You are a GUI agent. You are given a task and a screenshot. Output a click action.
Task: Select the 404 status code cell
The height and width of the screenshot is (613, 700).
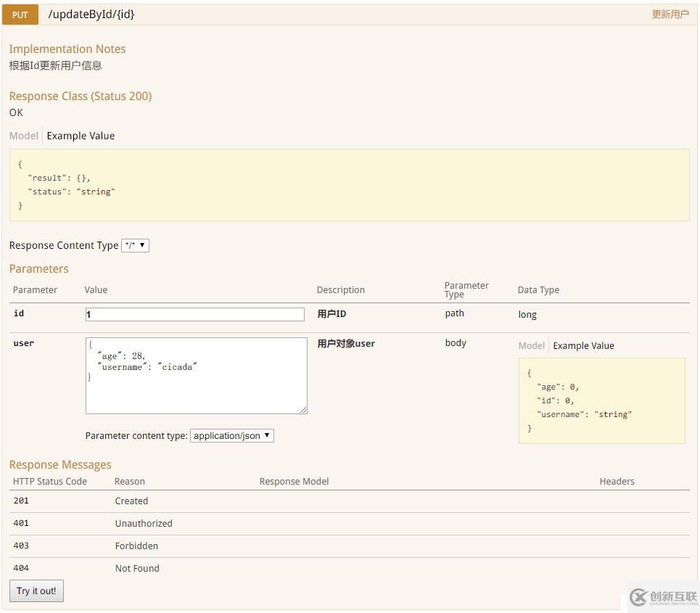[21, 568]
